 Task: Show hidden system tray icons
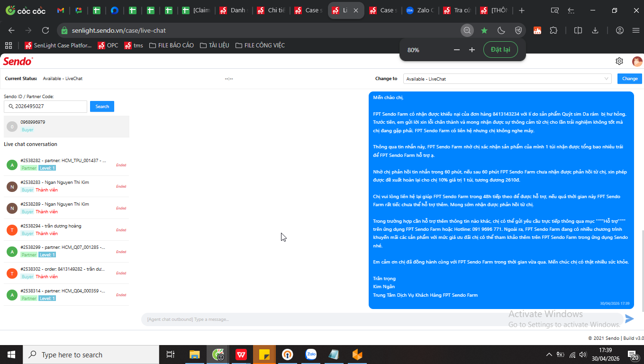549,355
